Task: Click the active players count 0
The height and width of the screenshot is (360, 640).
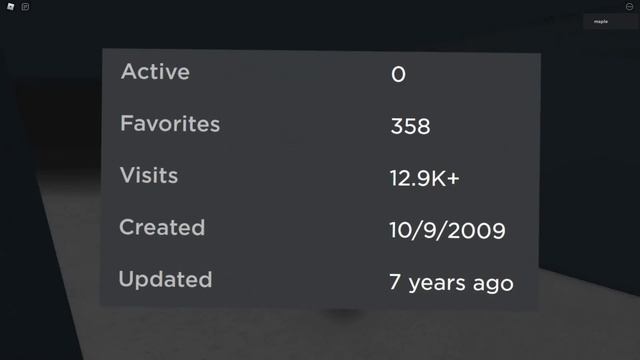Action: (398, 74)
